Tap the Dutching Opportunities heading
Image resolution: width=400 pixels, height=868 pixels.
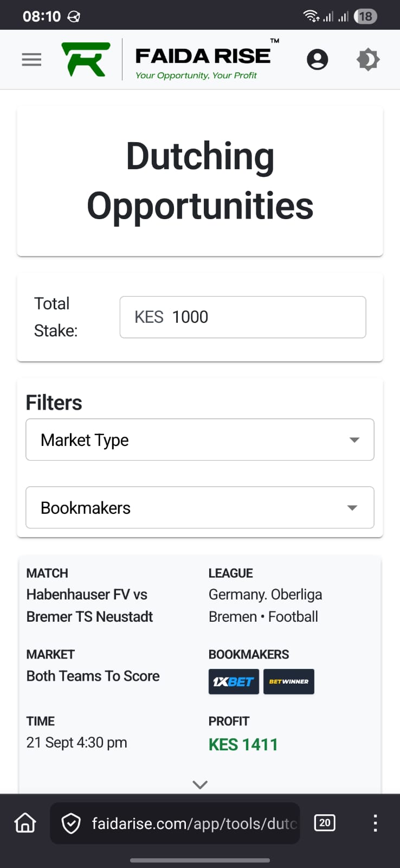200,181
